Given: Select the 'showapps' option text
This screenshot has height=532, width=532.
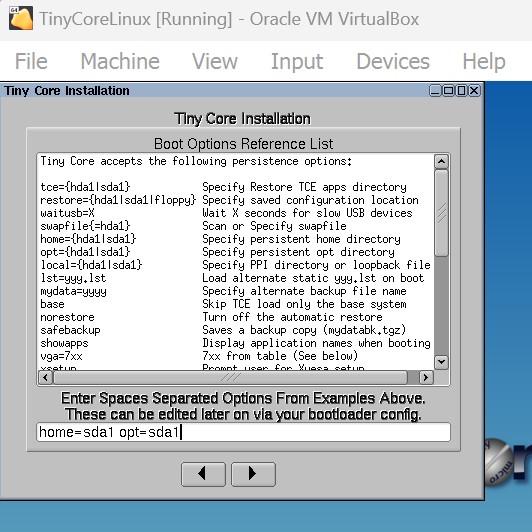Looking at the screenshot, I should tap(64, 343).
